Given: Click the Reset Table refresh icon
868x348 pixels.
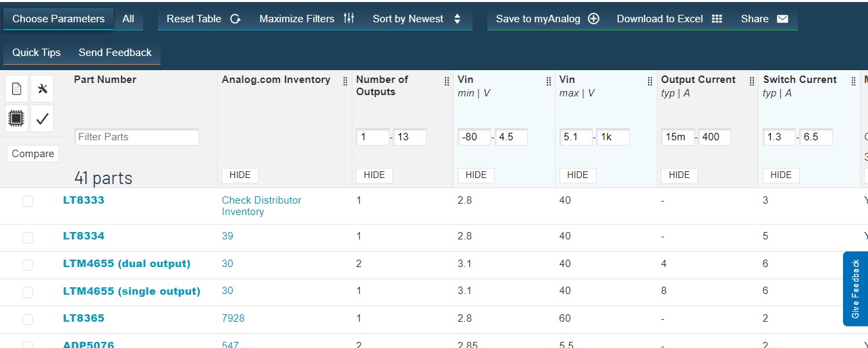Looking at the screenshot, I should click(235, 19).
